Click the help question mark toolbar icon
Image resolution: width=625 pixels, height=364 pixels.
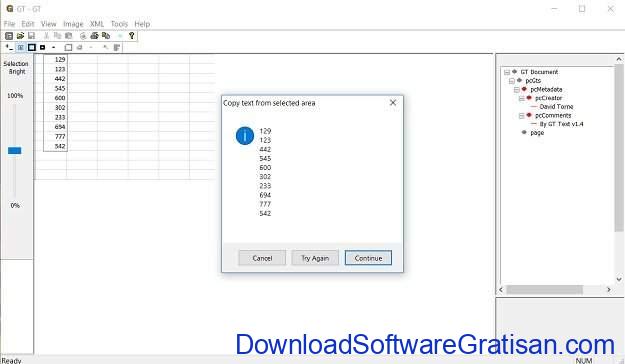(x=132, y=36)
